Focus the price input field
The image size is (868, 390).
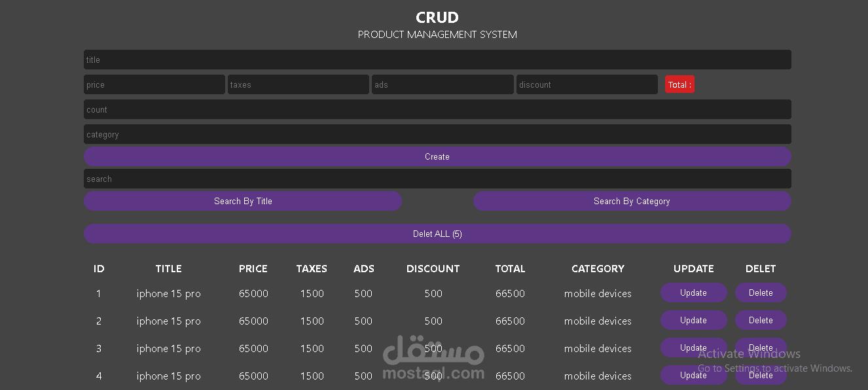154,84
